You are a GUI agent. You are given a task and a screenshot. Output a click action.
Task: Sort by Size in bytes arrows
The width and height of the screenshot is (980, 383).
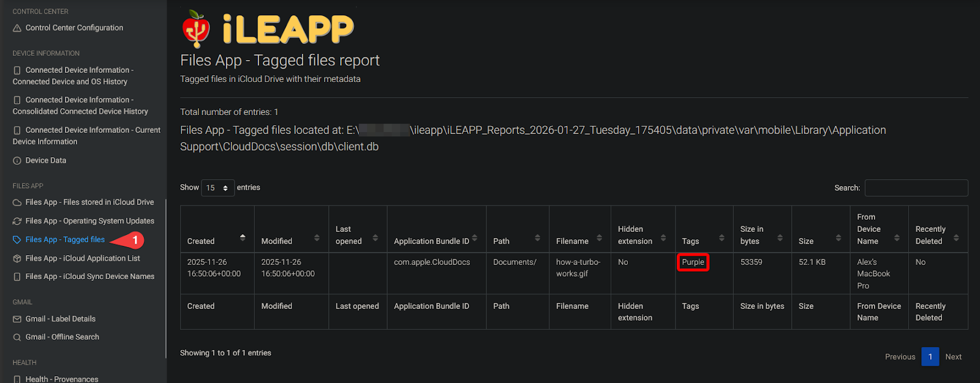[x=780, y=237]
